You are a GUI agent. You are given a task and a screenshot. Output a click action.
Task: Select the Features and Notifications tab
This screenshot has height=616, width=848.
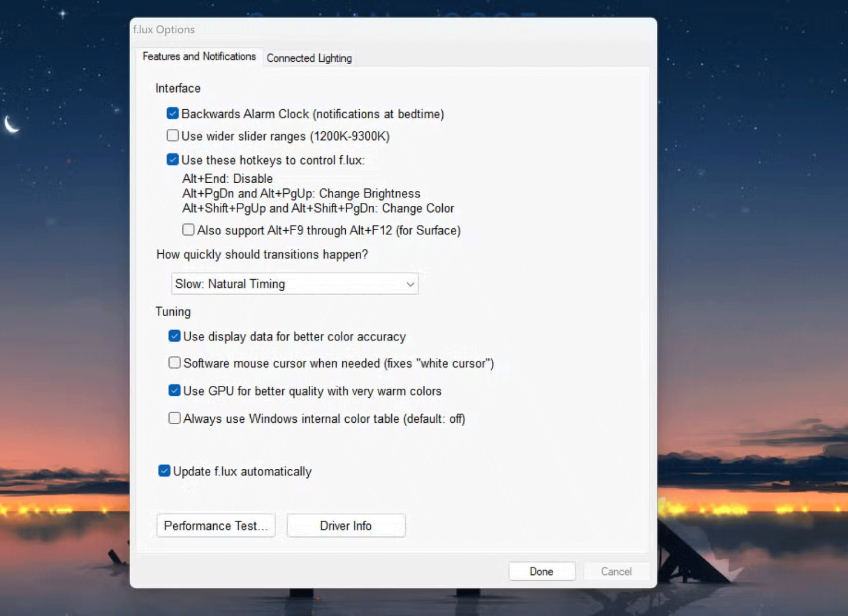[x=199, y=56]
